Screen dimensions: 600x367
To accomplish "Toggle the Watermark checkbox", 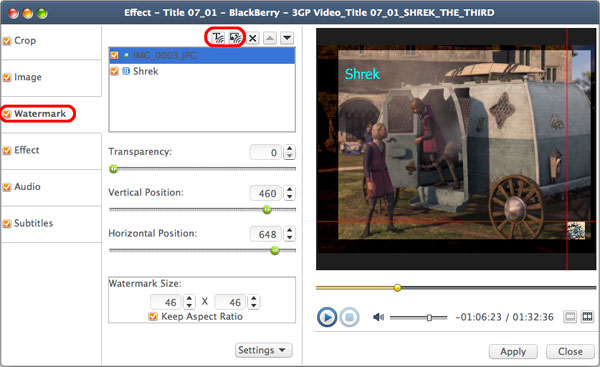I will 7,114.
